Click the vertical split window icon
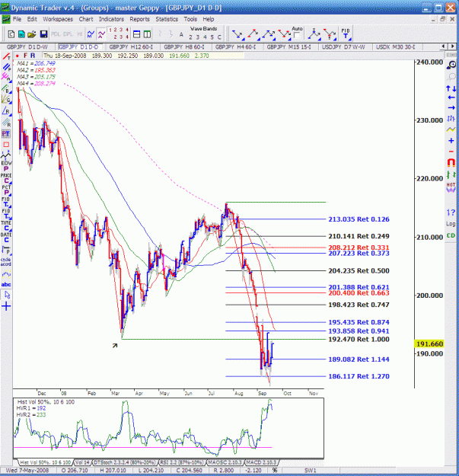Image resolution: width=459 pixels, height=476 pixels. [147, 34]
